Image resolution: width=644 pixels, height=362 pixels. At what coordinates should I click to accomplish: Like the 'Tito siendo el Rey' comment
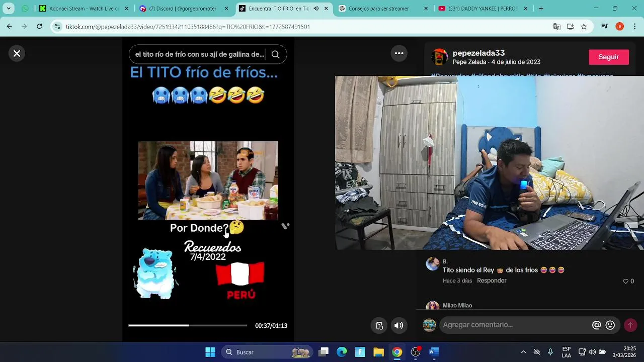[626, 281]
